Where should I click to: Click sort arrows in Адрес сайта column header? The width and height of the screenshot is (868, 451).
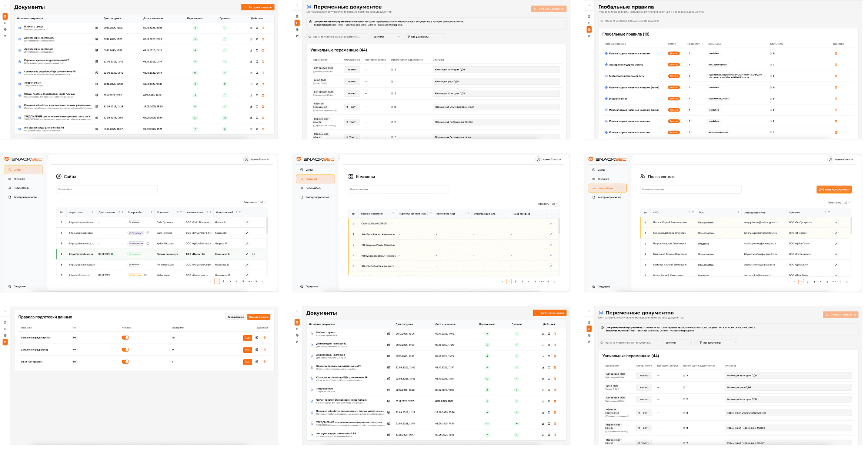[x=92, y=212]
